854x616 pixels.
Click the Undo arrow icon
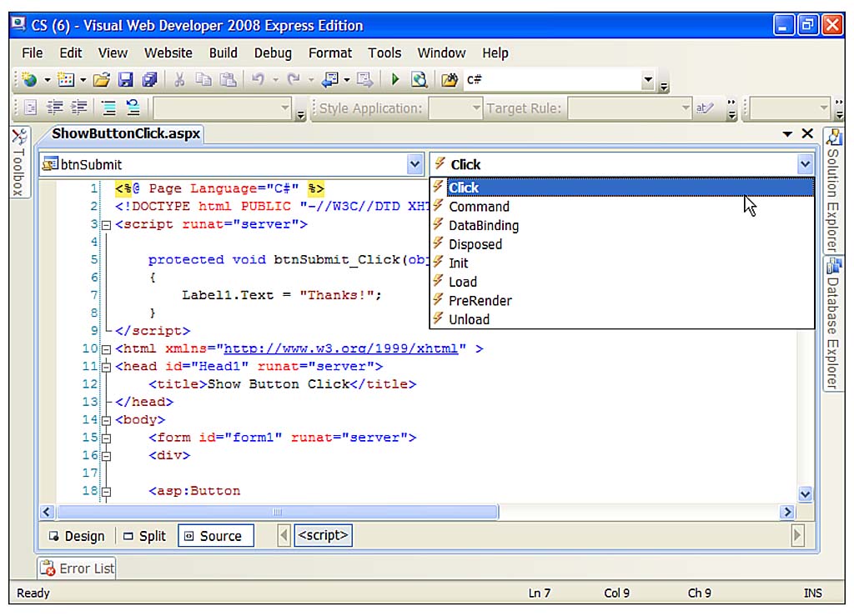click(259, 80)
